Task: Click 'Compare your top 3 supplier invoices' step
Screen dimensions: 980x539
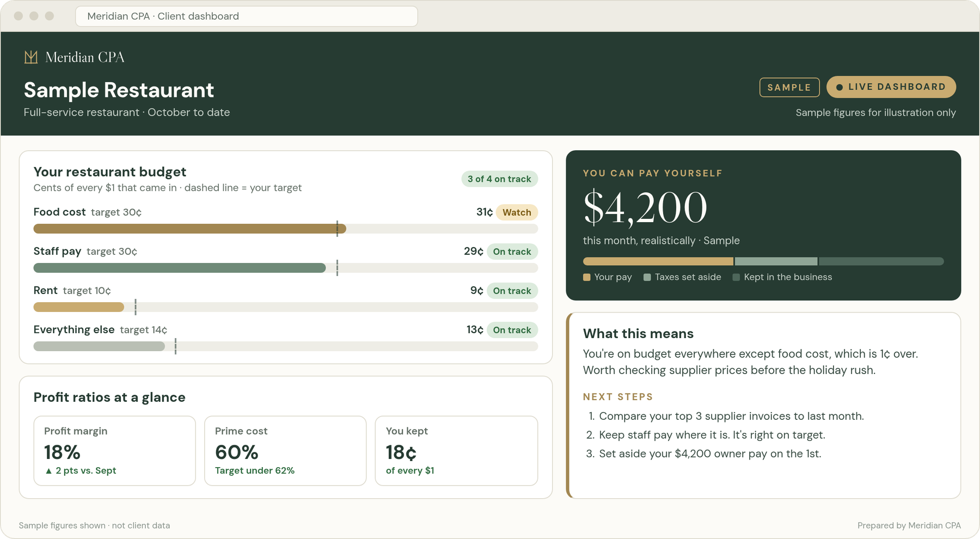Action: [731, 416]
